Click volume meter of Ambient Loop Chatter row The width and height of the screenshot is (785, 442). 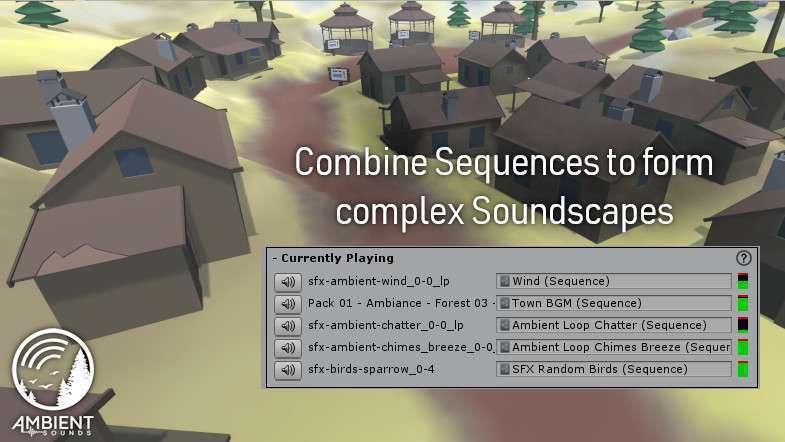743,325
